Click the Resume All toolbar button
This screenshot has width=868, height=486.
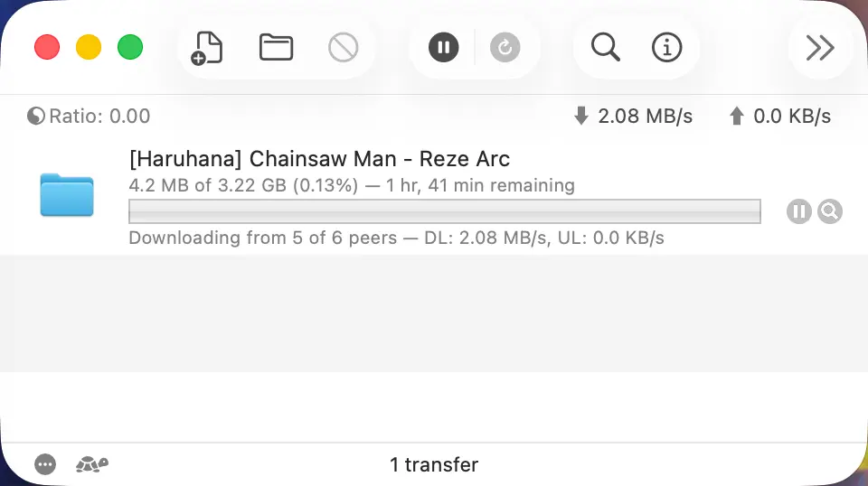point(505,47)
